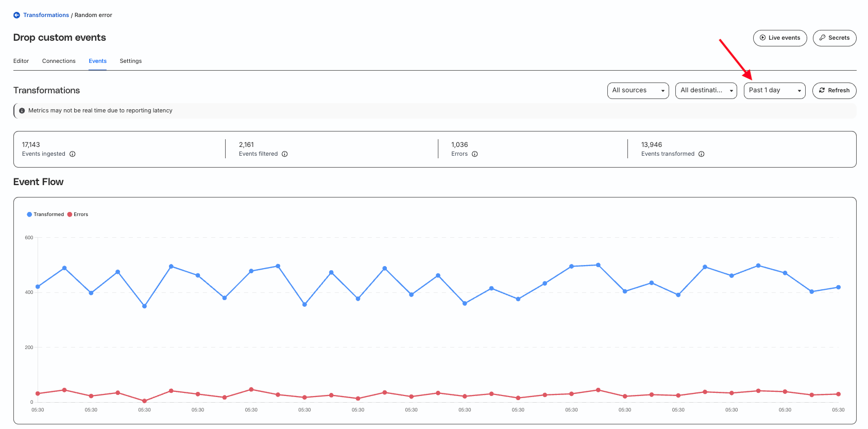
Task: Click the last red Errors data point
Action: (838, 394)
